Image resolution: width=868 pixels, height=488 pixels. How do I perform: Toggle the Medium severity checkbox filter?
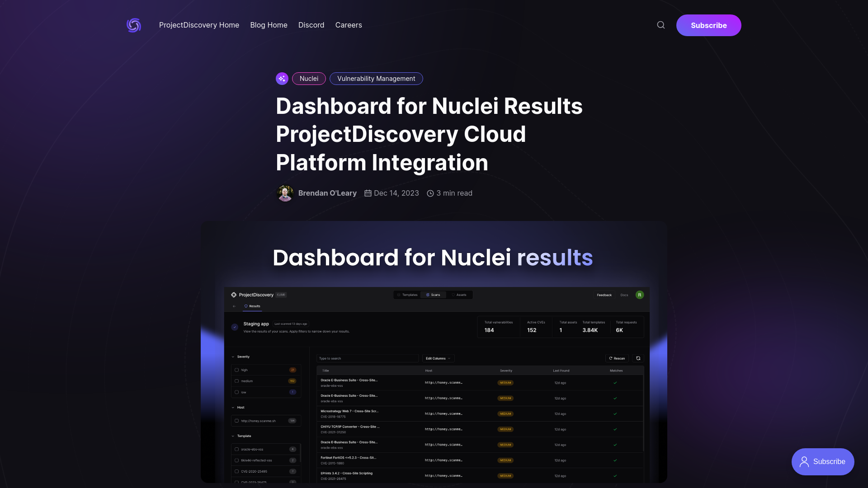coord(237,381)
